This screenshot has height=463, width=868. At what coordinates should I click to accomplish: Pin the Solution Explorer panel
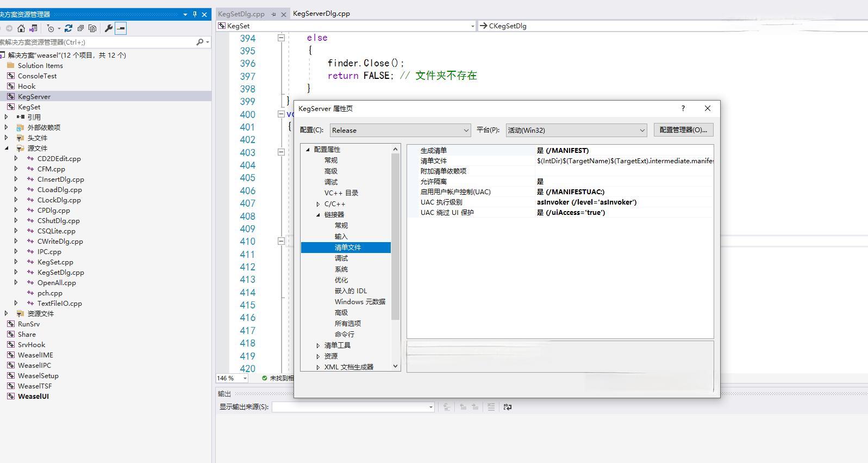click(x=195, y=14)
